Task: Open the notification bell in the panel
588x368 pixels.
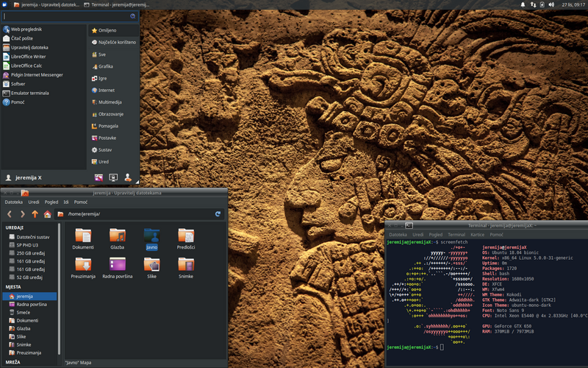Action: (x=523, y=4)
